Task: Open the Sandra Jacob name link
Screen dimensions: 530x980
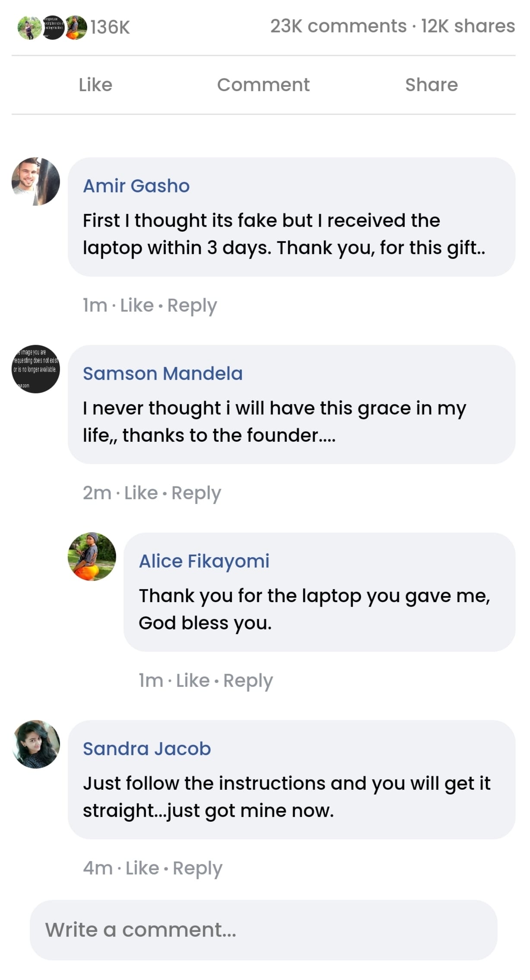Action: tap(147, 749)
